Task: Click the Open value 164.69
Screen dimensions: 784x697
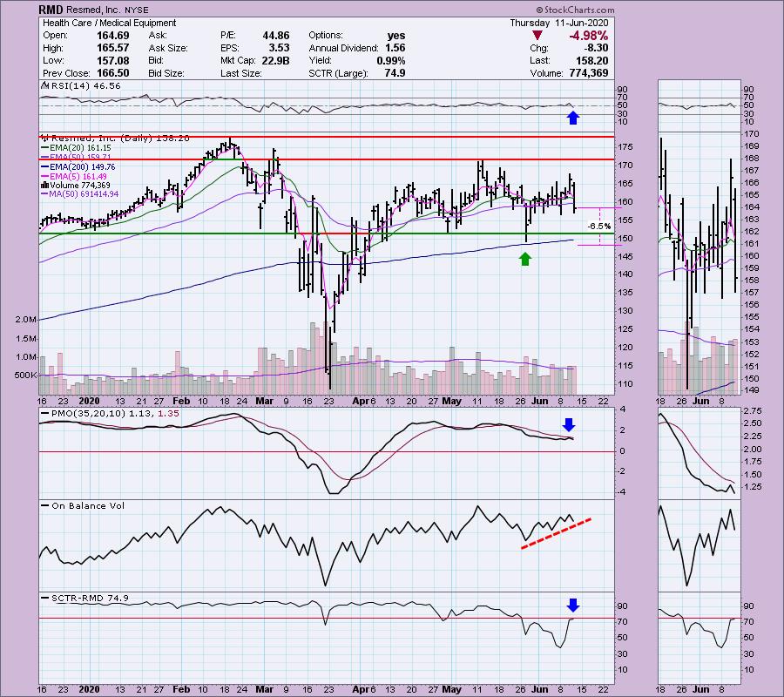Action: 112,36
